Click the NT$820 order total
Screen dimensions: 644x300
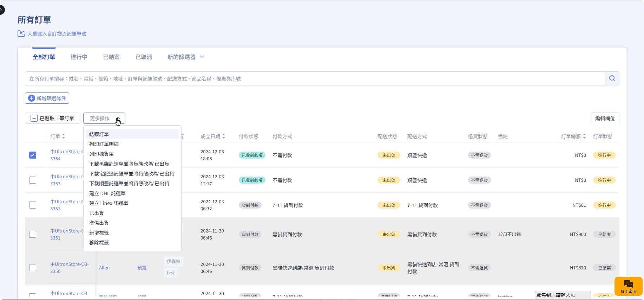(578, 268)
